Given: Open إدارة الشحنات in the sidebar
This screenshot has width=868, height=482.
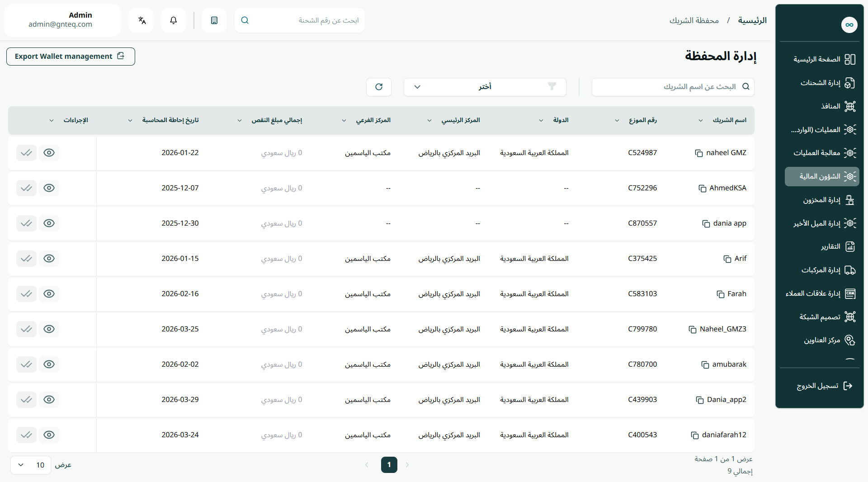Looking at the screenshot, I should pos(822,83).
